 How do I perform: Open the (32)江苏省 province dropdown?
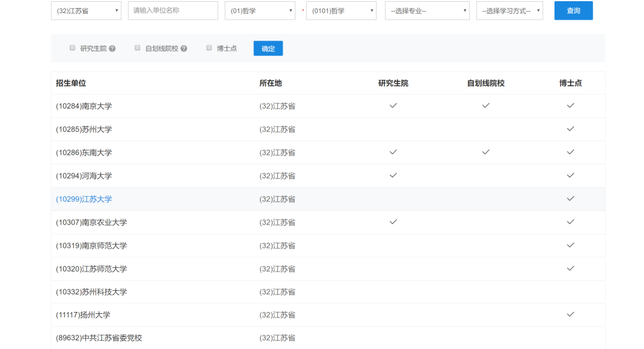pyautogui.click(x=86, y=11)
